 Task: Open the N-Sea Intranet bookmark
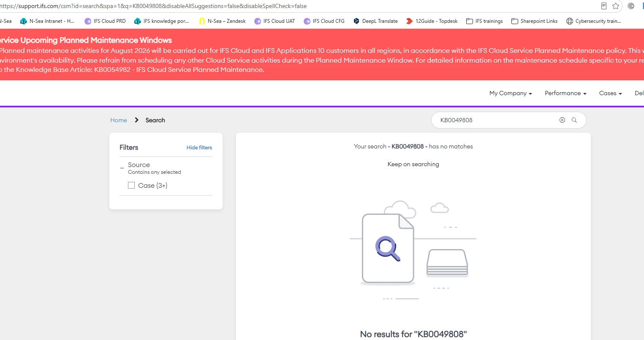coord(47,21)
